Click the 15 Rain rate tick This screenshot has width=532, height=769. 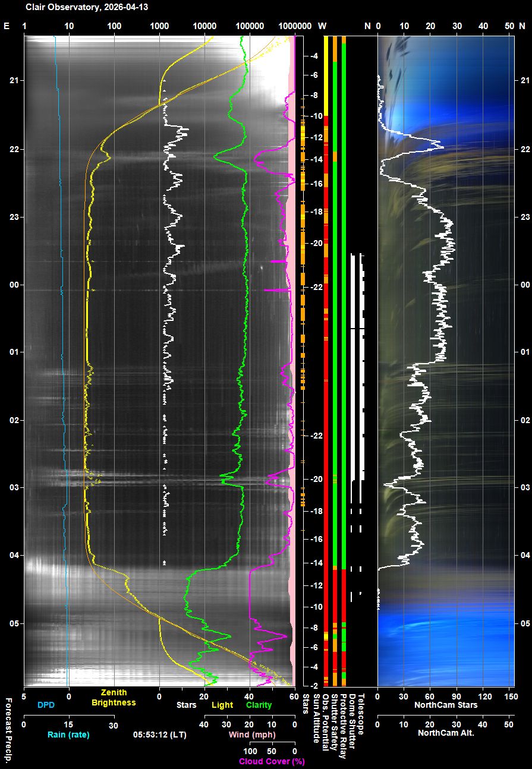[x=68, y=724]
